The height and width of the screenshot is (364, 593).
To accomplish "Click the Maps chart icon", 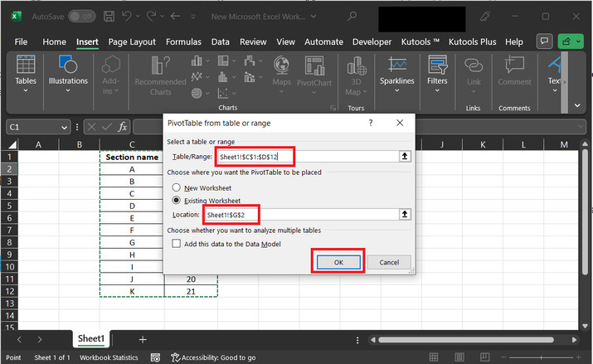I will (x=281, y=73).
